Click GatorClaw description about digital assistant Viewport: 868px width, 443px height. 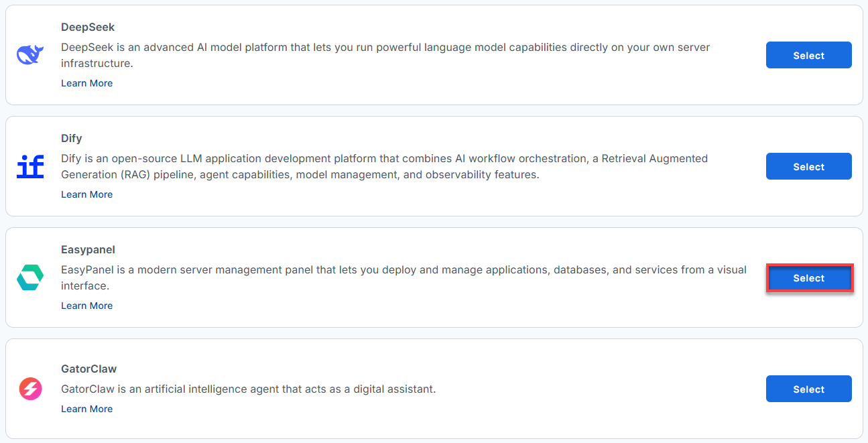click(249, 389)
